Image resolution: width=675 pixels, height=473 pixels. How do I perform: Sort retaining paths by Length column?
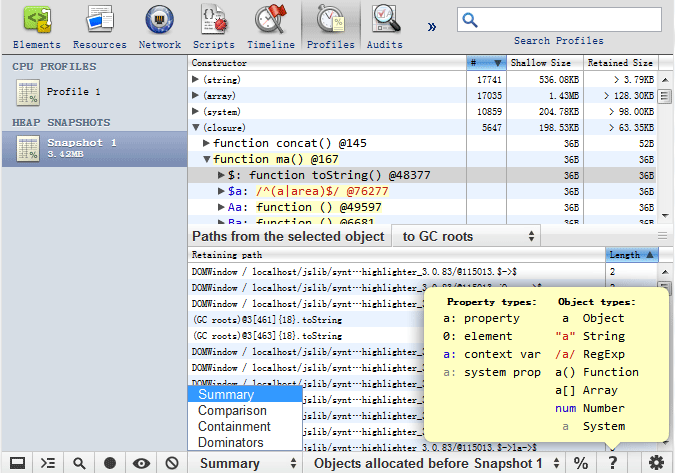pos(631,255)
